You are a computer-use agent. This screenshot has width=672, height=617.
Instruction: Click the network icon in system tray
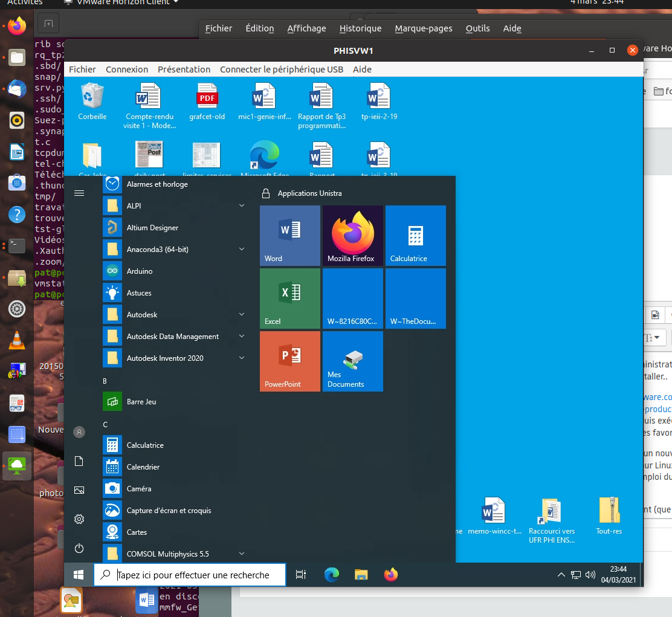pos(575,575)
